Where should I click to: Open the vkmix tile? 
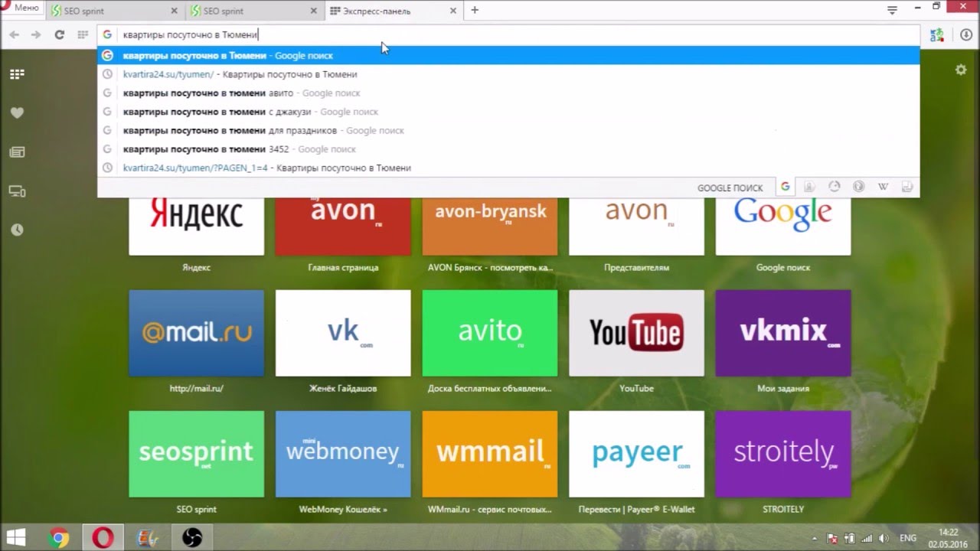[x=783, y=333]
